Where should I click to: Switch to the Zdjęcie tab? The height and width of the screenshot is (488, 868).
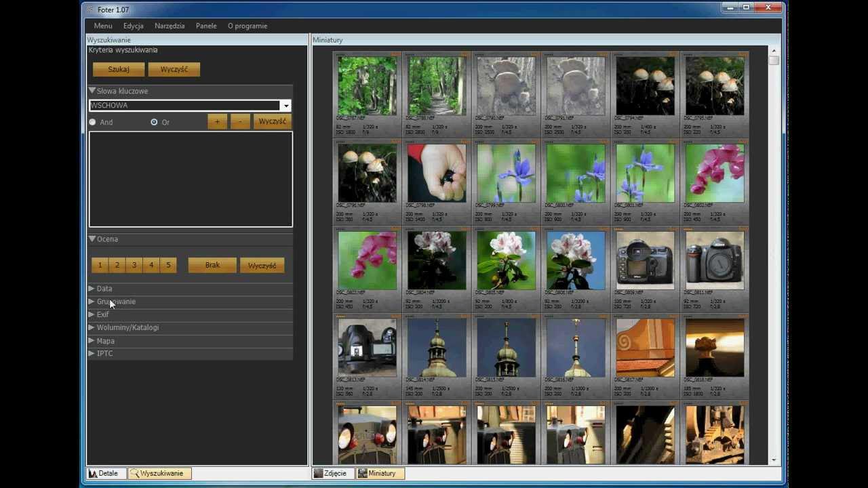(333, 473)
